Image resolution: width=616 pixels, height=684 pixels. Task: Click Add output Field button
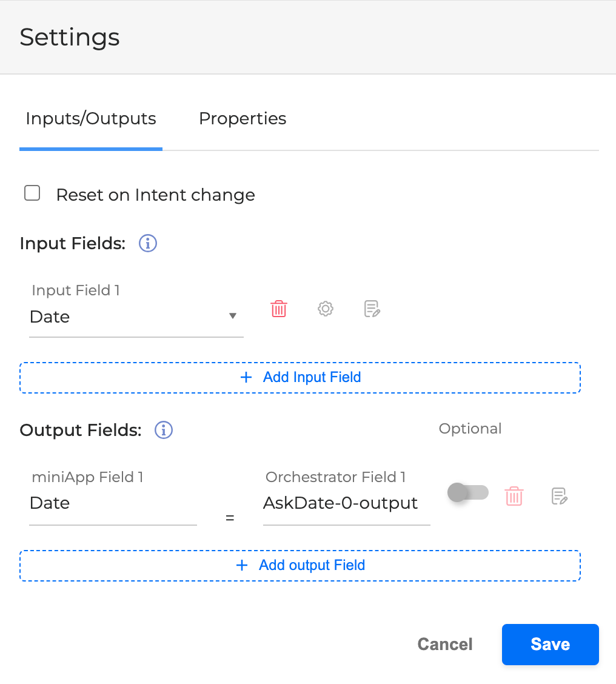300,565
